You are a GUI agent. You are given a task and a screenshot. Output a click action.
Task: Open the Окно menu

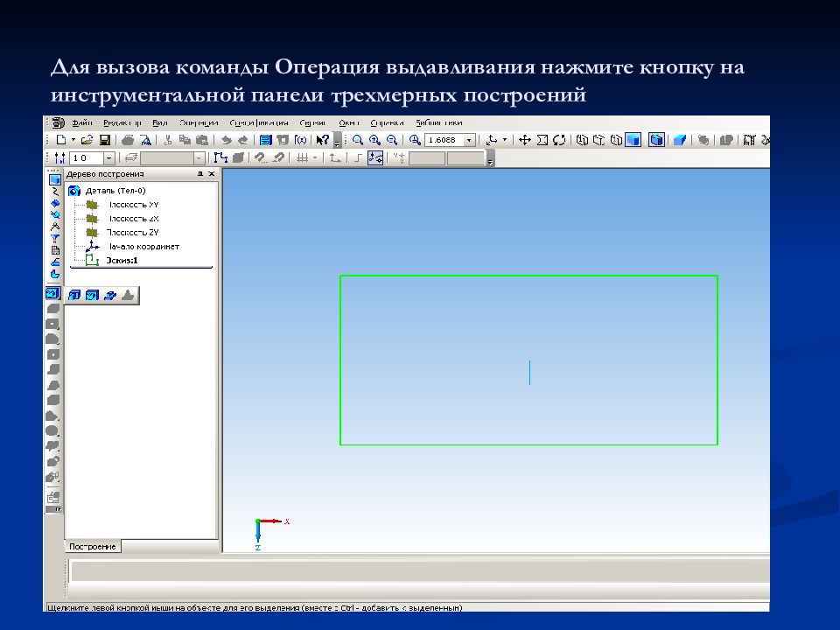[x=349, y=122]
